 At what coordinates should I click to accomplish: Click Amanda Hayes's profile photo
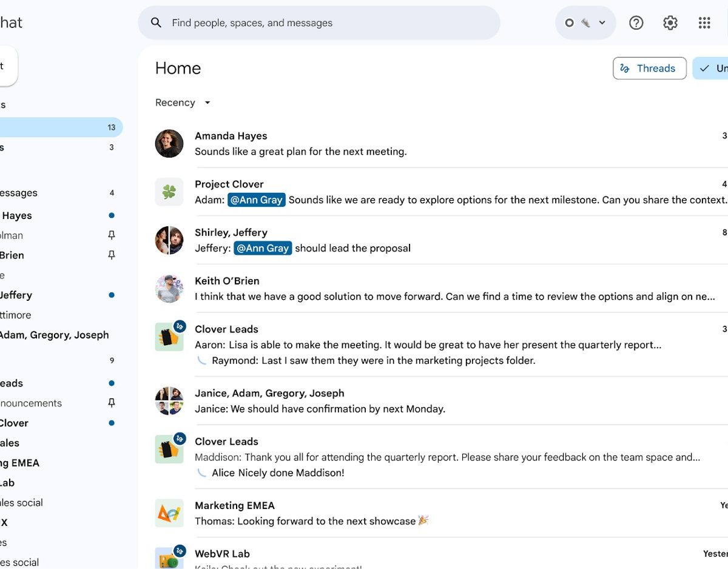[x=169, y=144]
